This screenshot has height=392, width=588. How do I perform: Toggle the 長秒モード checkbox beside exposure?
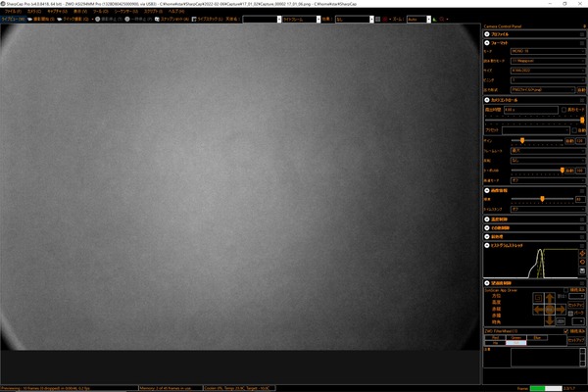[x=563, y=110]
